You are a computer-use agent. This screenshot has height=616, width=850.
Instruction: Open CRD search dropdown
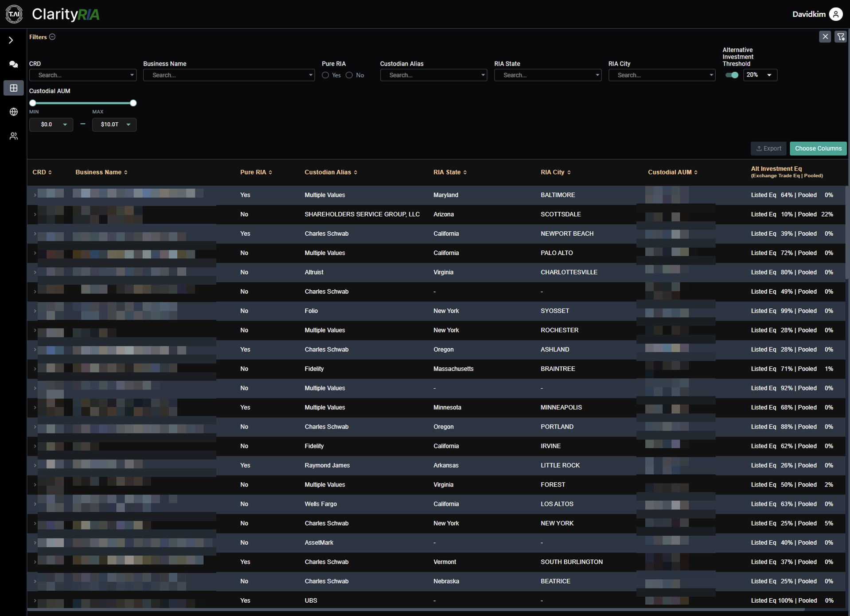(x=83, y=75)
